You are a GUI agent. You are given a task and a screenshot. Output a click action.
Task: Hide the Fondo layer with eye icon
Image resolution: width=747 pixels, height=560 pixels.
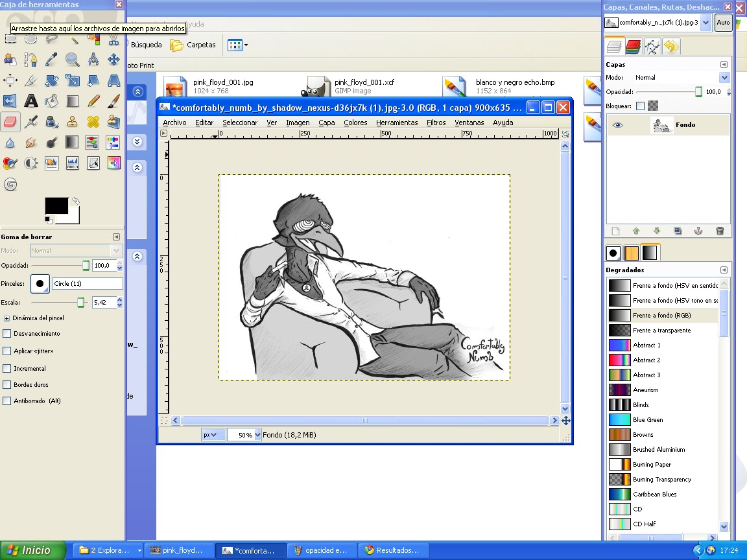617,124
